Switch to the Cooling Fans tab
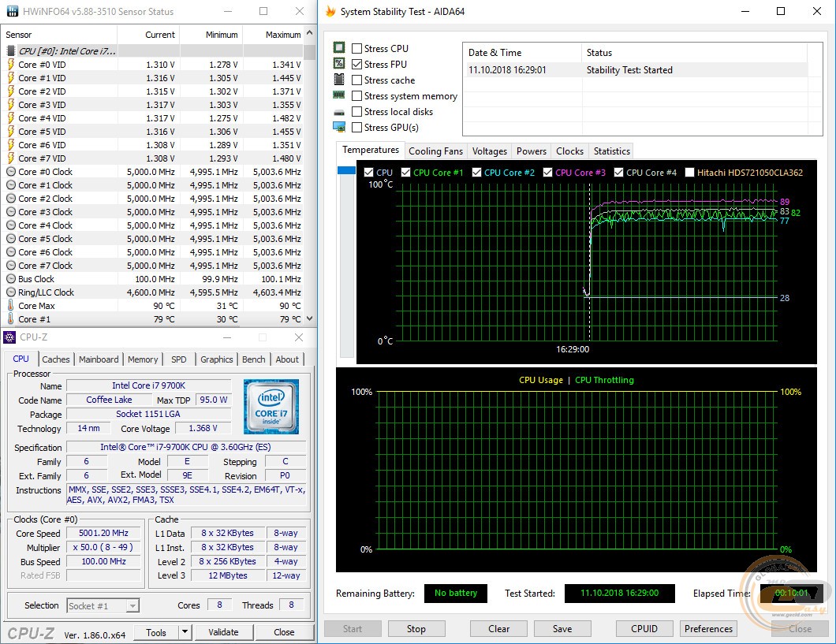This screenshot has height=644, width=836. 435,151
